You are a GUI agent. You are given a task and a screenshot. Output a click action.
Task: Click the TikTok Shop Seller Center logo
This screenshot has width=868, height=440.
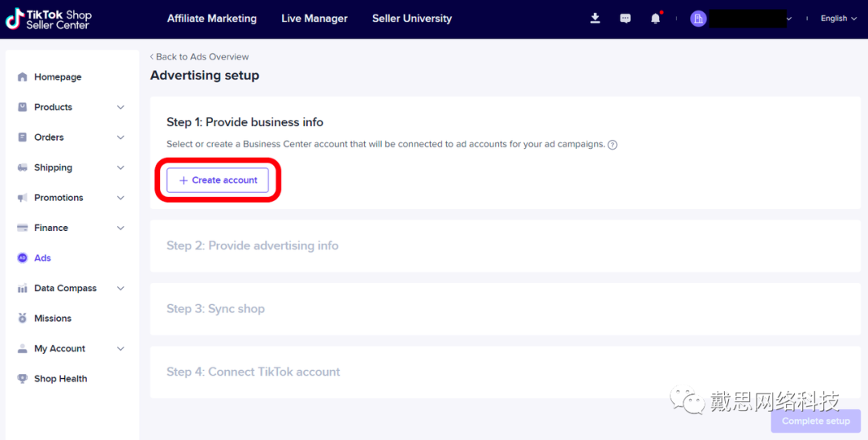(49, 19)
